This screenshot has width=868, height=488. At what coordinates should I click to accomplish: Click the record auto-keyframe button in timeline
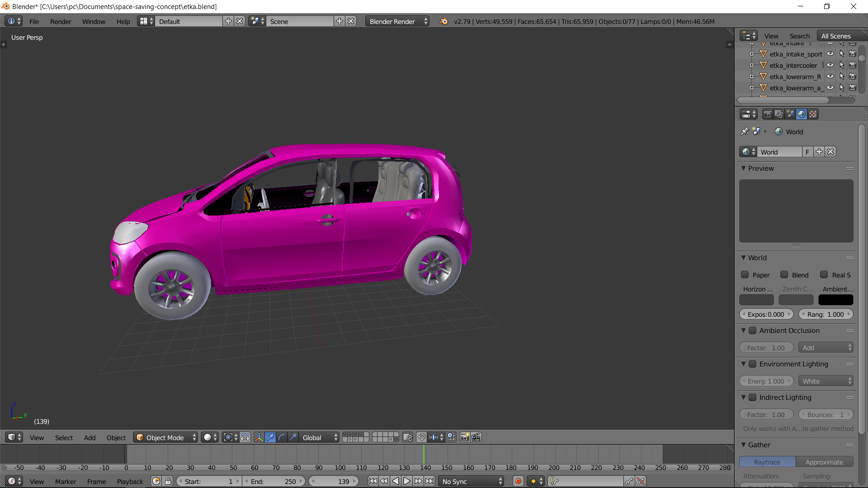pos(518,481)
